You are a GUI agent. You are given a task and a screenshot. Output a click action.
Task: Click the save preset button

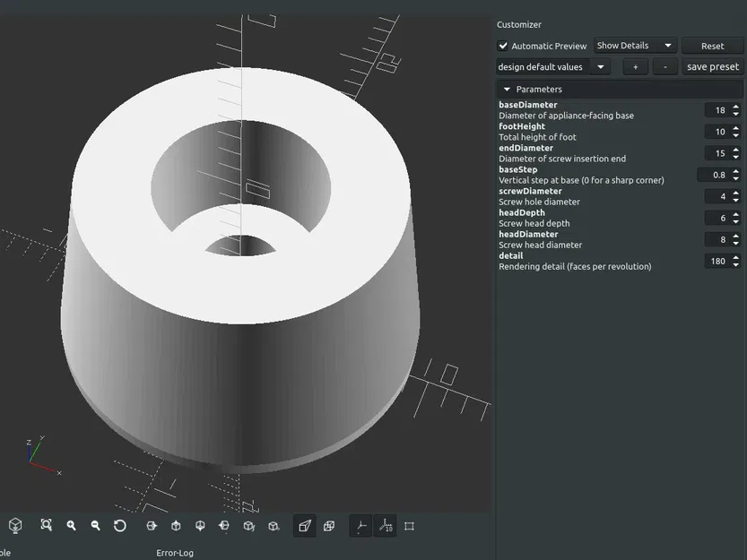(712, 66)
